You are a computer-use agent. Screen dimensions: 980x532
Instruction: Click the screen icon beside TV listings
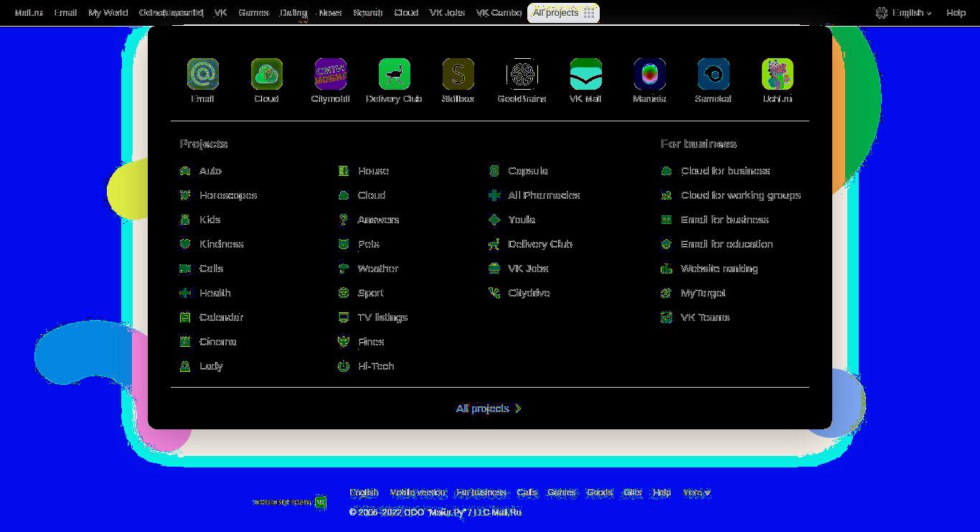point(344,317)
